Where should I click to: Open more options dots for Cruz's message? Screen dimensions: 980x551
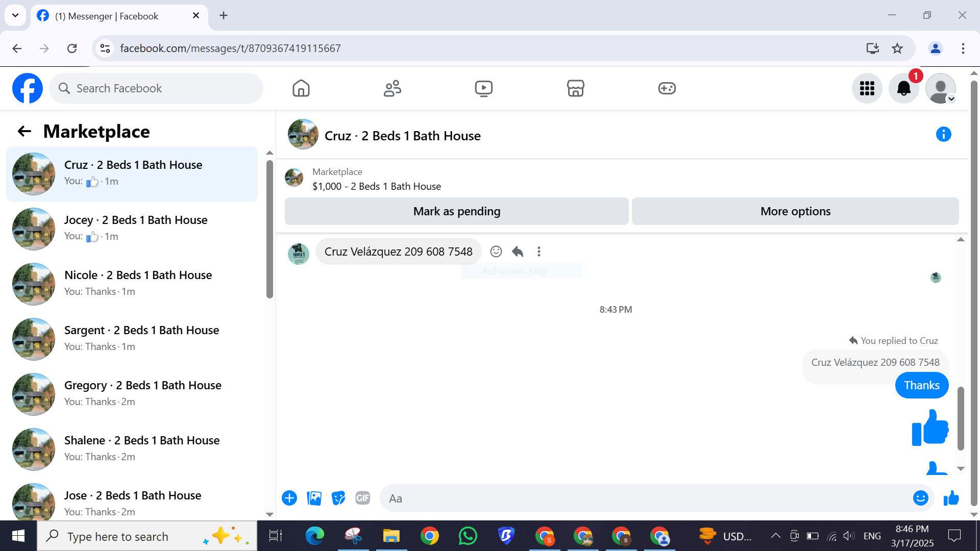[539, 252]
